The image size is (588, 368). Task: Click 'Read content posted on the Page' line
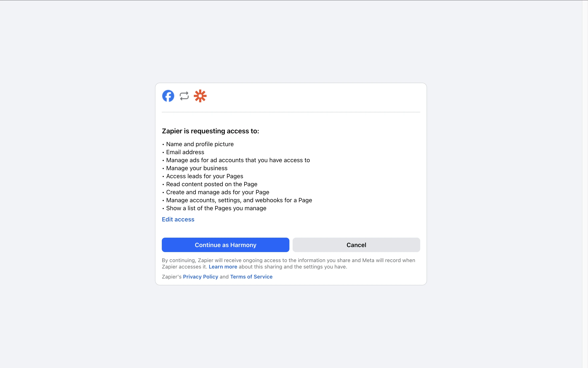[212, 184]
